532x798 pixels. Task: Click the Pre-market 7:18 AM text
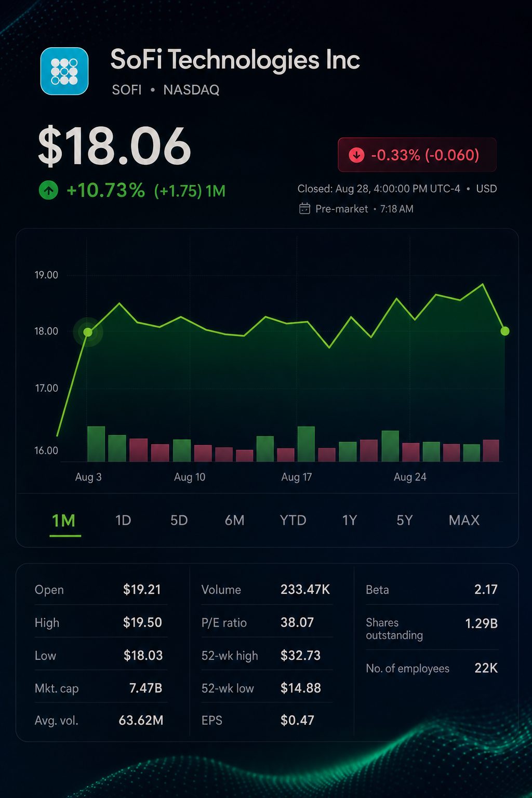click(x=364, y=209)
